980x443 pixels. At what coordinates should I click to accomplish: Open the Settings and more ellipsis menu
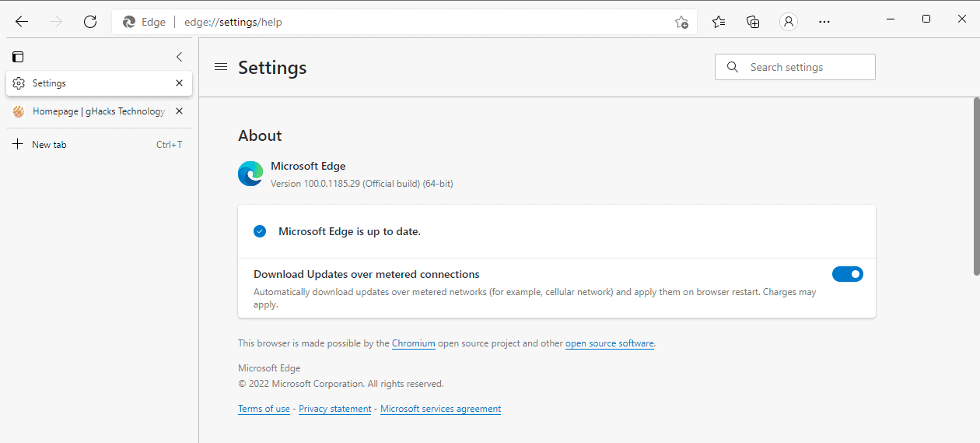tap(824, 22)
